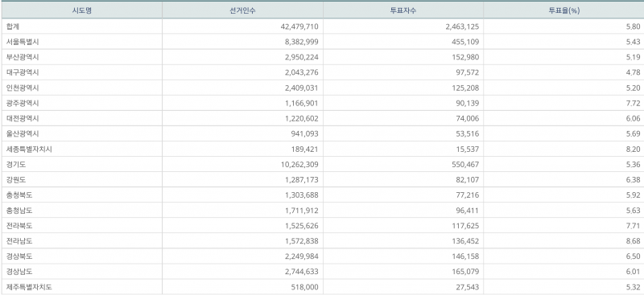This screenshot has height=295, width=644.
Task: Click Gwangju turnout rate 7.72
Action: (x=633, y=103)
